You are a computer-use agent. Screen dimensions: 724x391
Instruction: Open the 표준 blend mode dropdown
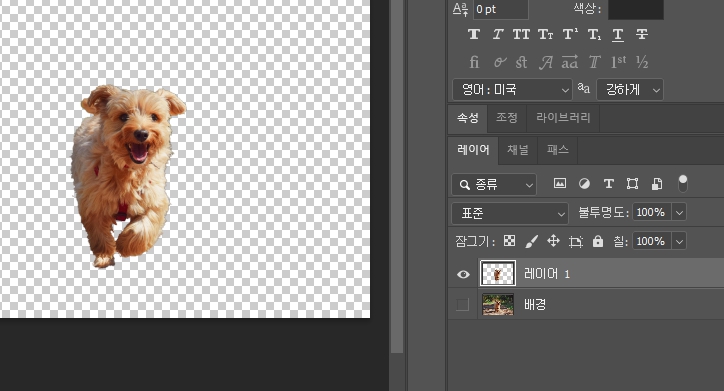pyautogui.click(x=510, y=213)
